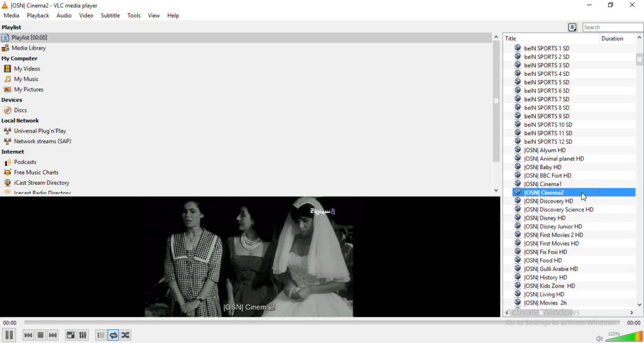The image size is (644, 343).
Task: Toggle loop repeat mode
Action: [x=113, y=335]
